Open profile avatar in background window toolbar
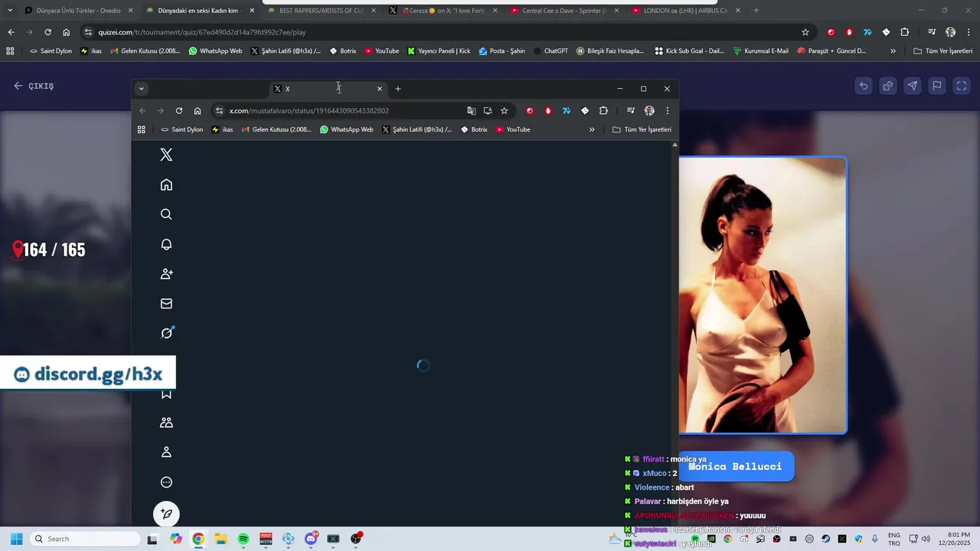980x551 pixels. click(x=950, y=32)
